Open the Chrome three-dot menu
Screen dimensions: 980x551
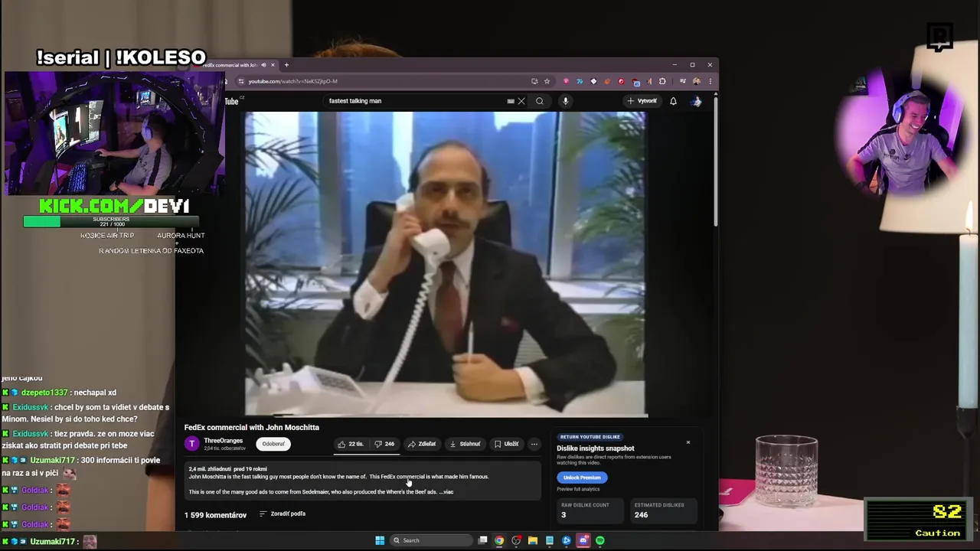710,81
